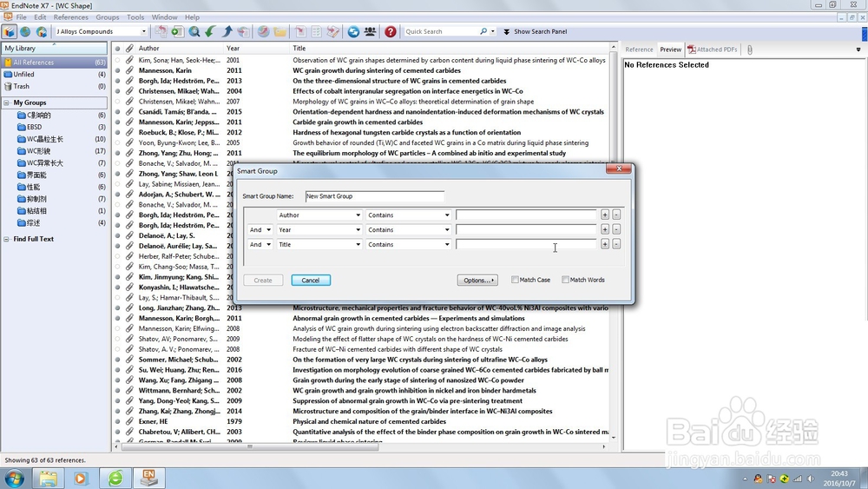Click the minus button on the Title row
This screenshot has width=868, height=489.
[616, 244]
